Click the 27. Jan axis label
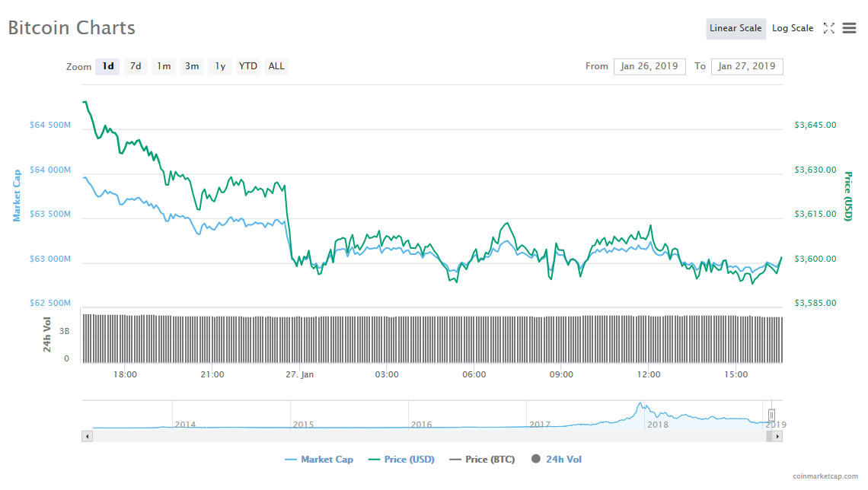The width and height of the screenshot is (868, 490). (x=299, y=374)
